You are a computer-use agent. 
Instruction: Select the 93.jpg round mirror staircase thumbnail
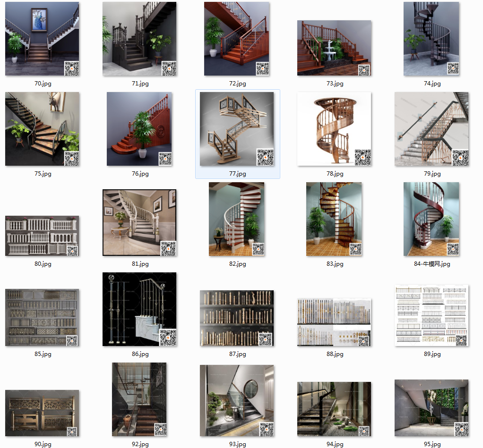click(x=237, y=400)
